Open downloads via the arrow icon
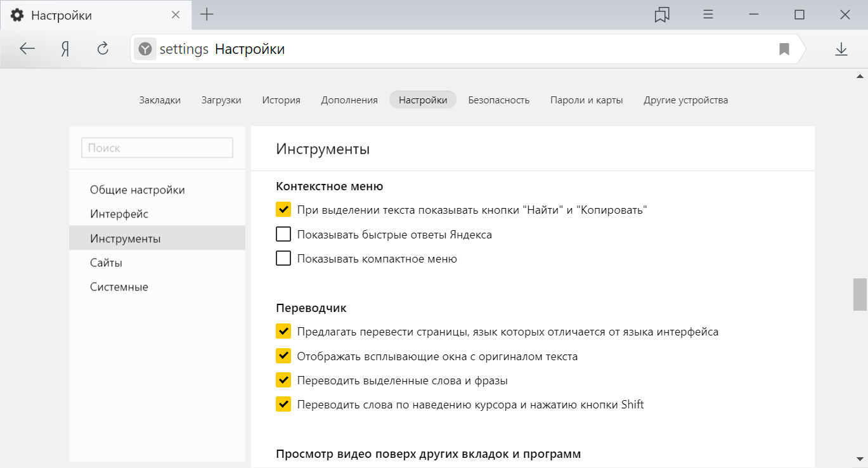The image size is (868, 468). click(x=841, y=49)
